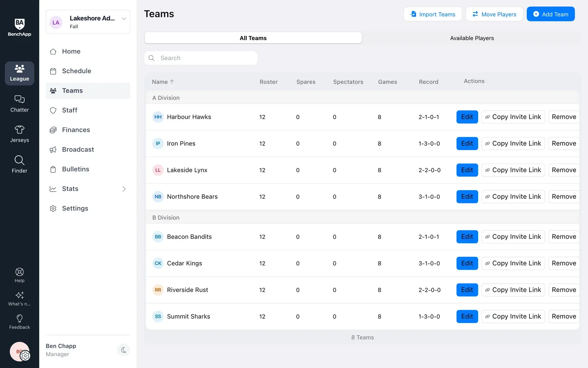Open Staff in the sidebar menu
The height and width of the screenshot is (368, 588).
click(88, 110)
